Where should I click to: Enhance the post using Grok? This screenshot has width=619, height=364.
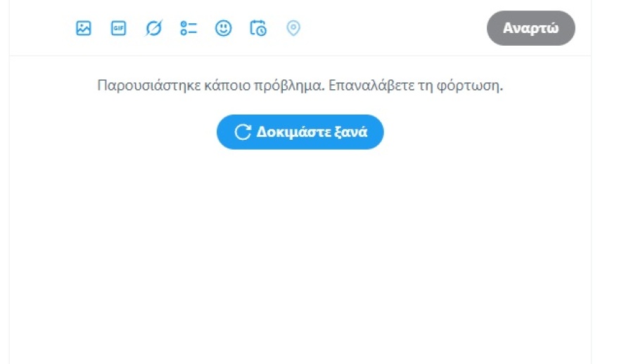tap(153, 28)
